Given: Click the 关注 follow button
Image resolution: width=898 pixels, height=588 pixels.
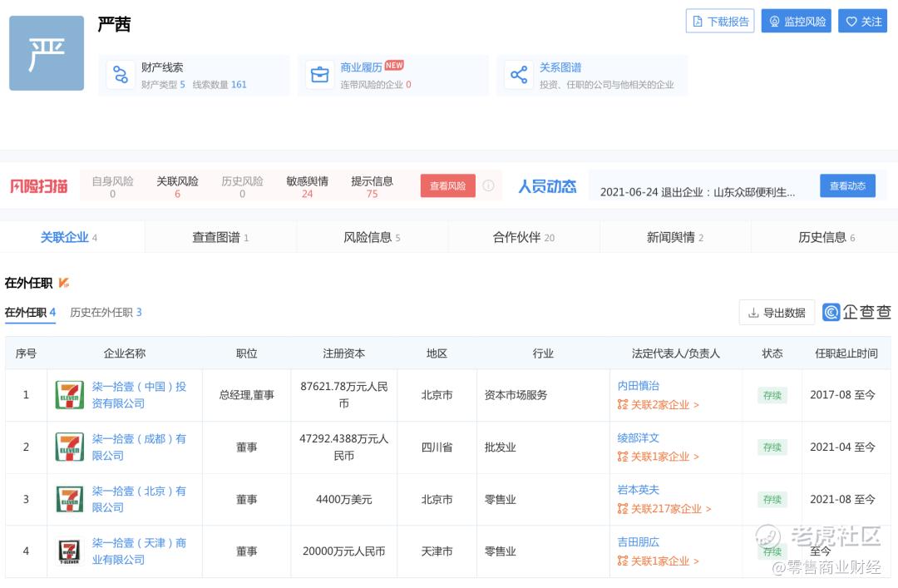Looking at the screenshot, I should (x=863, y=22).
